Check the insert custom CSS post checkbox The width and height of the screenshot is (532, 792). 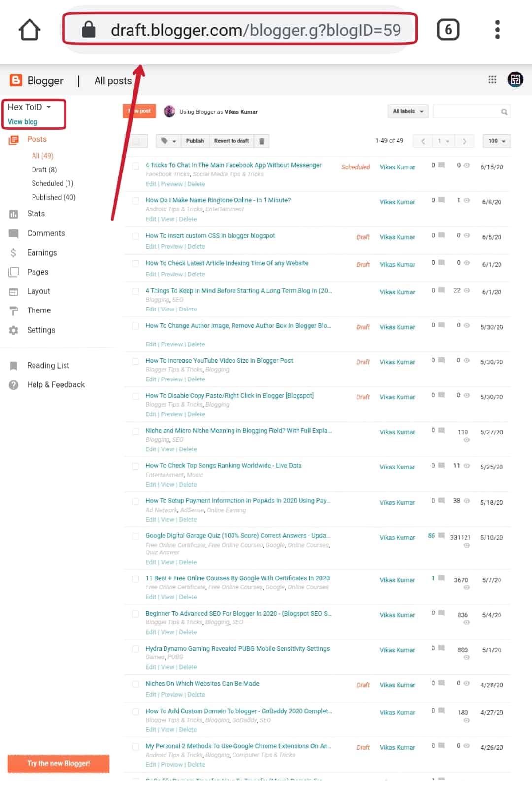click(135, 236)
